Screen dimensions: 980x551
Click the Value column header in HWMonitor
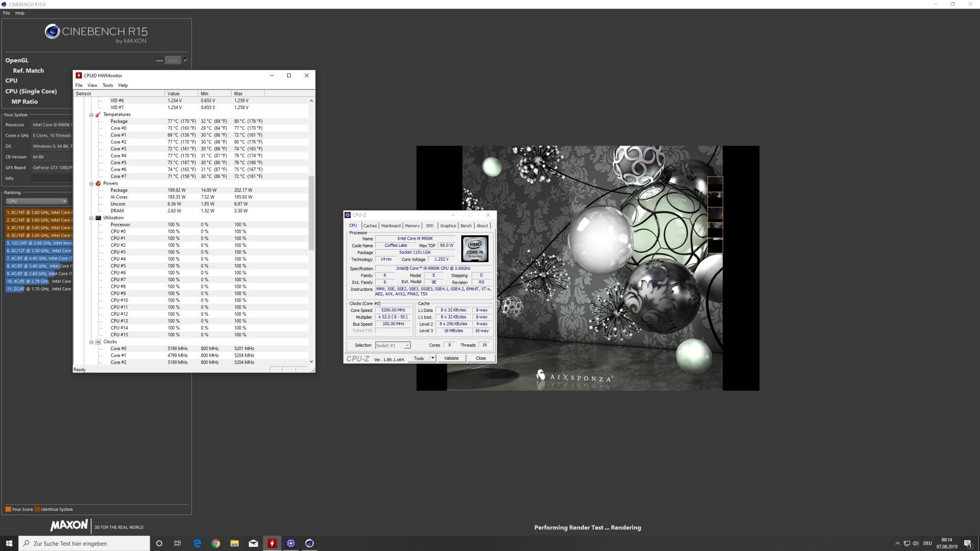pyautogui.click(x=181, y=93)
